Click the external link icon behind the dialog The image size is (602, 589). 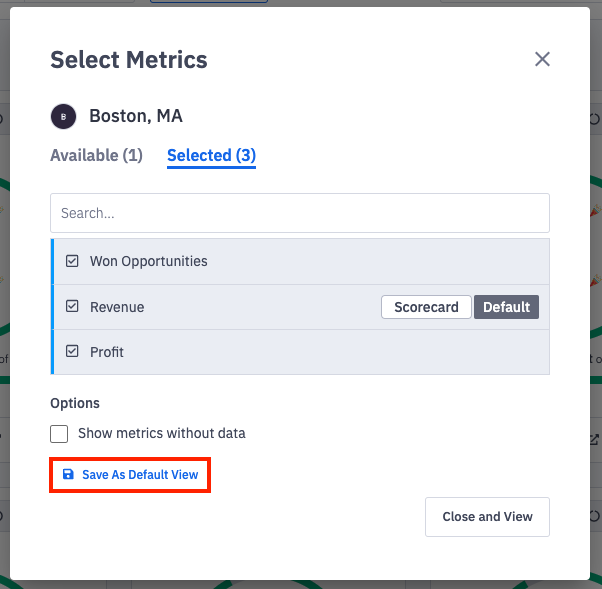pyautogui.click(x=595, y=439)
